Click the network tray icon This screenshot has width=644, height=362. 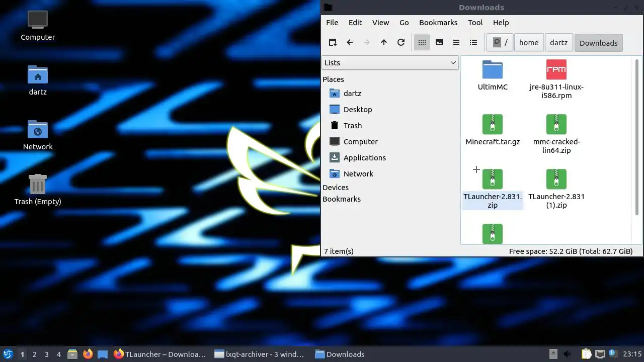point(600,354)
